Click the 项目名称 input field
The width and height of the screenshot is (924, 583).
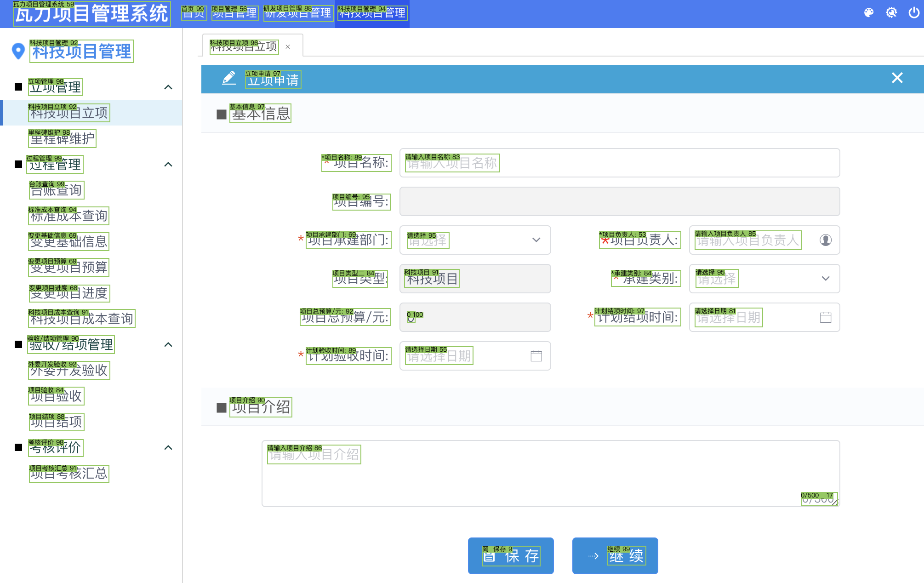[619, 163]
